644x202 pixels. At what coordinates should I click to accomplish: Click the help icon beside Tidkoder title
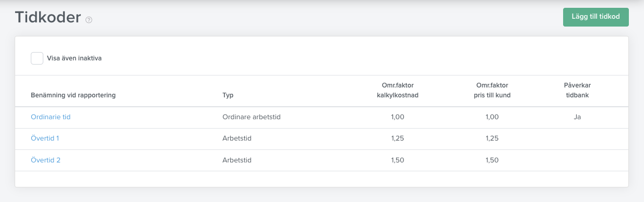coord(89,20)
